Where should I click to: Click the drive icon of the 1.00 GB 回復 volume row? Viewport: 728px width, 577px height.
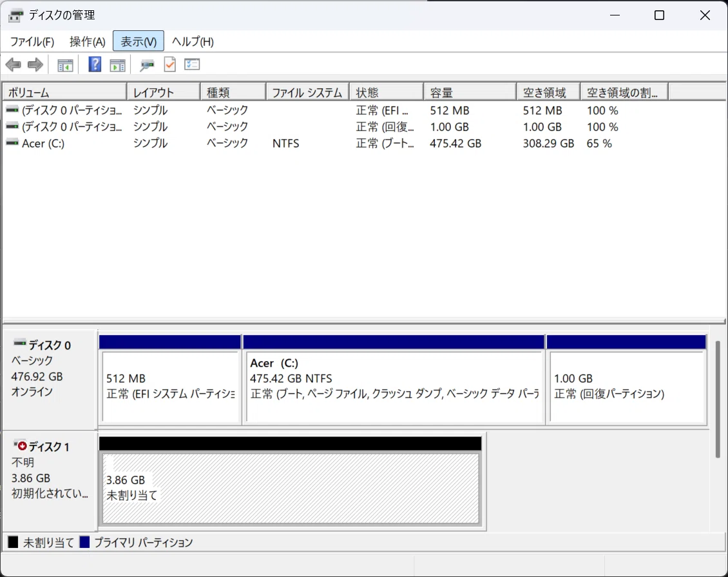click(12, 126)
